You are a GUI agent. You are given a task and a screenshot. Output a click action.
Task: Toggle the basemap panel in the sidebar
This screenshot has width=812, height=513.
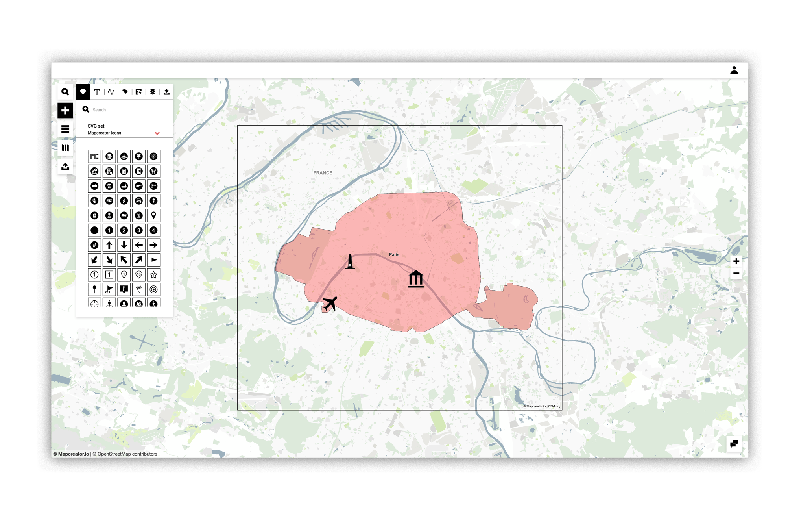click(65, 148)
